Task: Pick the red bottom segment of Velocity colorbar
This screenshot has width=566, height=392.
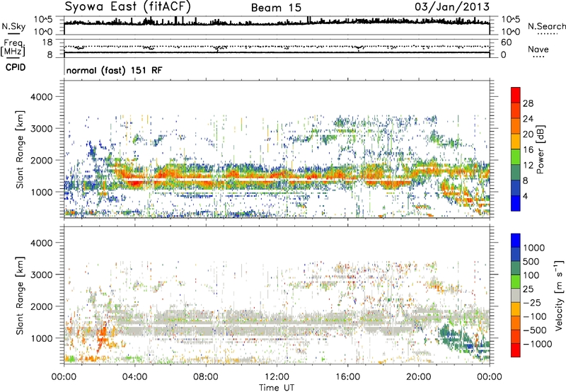Action: [516, 350]
